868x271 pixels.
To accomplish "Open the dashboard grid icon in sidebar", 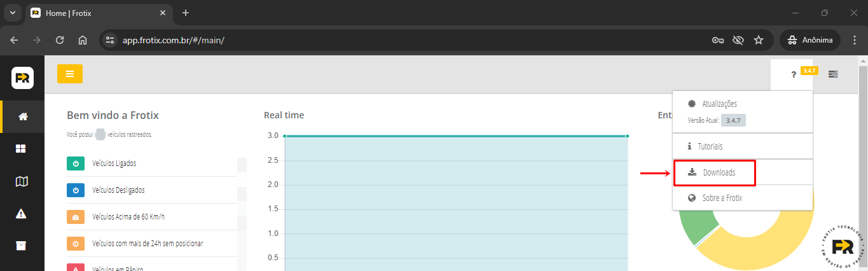I will (22, 149).
